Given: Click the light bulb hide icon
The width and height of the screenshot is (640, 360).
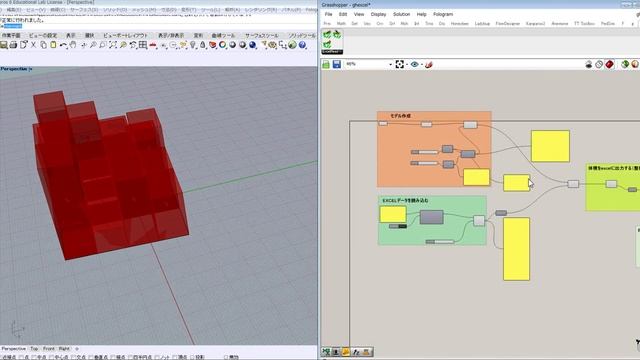Looking at the screenshot, I should point(193,45).
